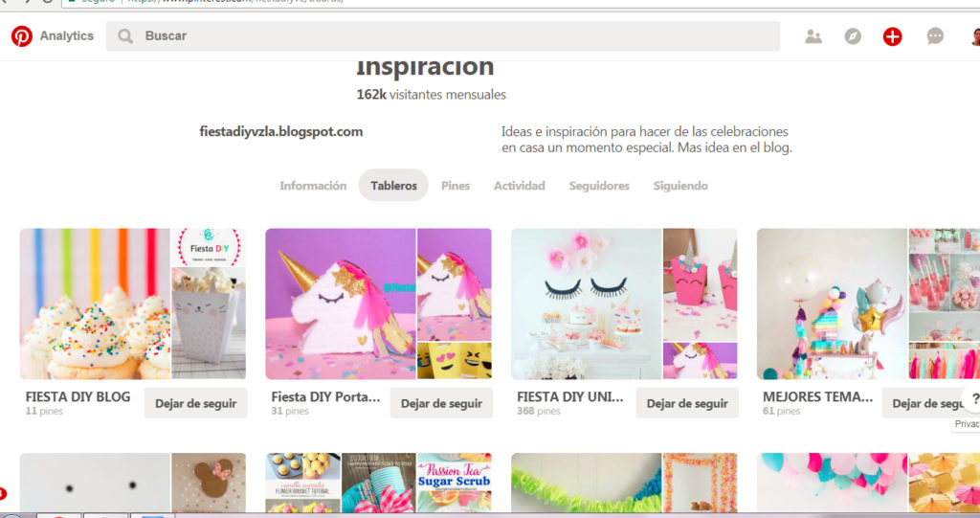The width and height of the screenshot is (980, 518).
Task: Click the pink unicorn boxes thumbnail
Action: pyautogui.click(x=700, y=284)
